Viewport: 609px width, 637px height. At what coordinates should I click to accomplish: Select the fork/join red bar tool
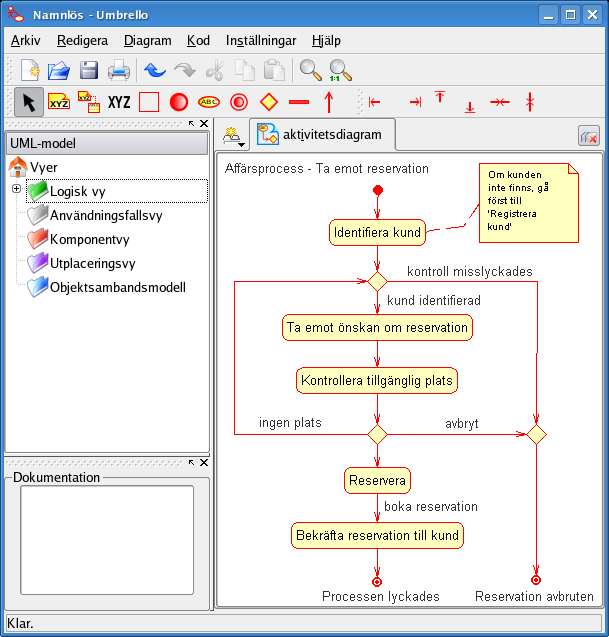299,102
